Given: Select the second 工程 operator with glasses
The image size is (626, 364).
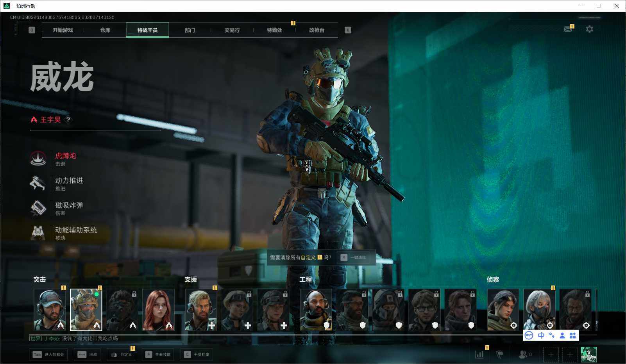Looking at the screenshot, I should click(x=352, y=310).
